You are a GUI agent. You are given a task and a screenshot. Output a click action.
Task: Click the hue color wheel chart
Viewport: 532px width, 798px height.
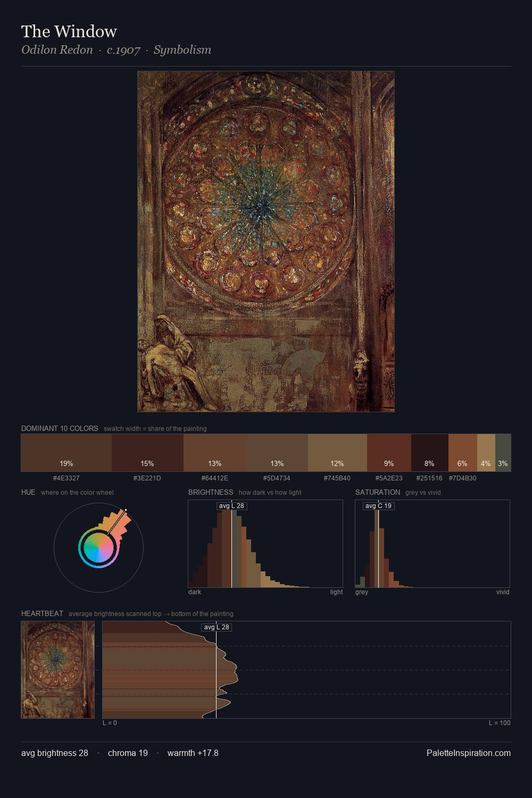point(98,547)
